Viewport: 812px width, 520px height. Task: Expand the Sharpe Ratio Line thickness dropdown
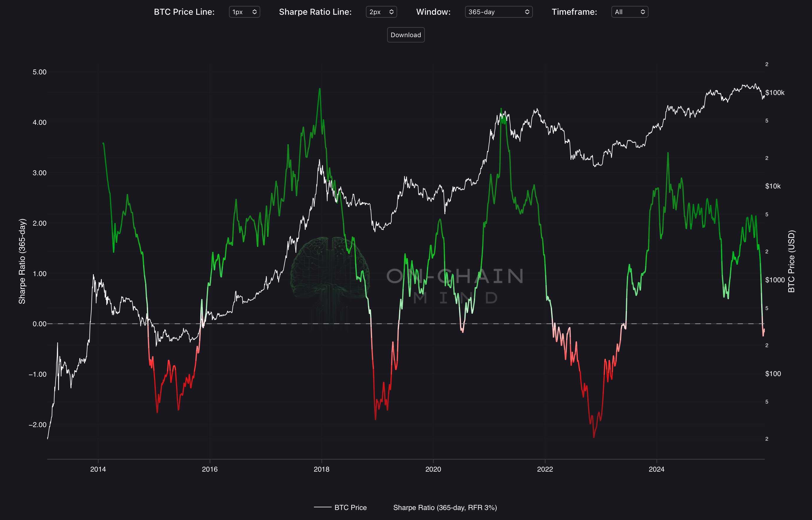point(381,12)
